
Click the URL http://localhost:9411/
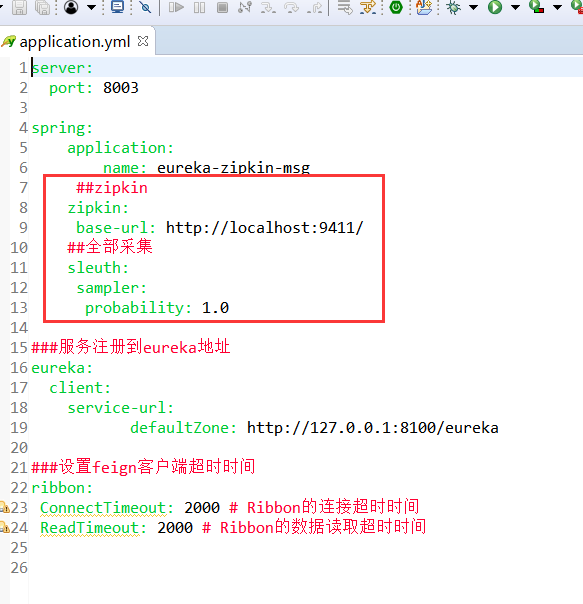tap(264, 228)
